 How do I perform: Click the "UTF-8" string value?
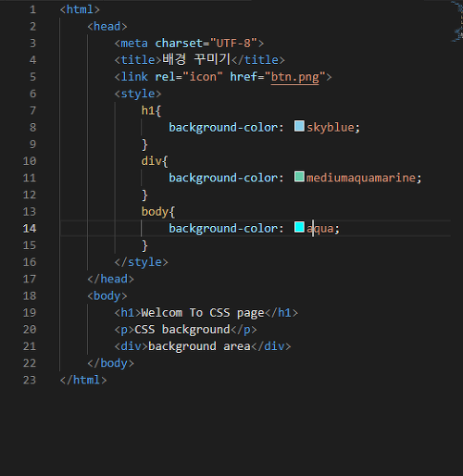click(x=233, y=44)
